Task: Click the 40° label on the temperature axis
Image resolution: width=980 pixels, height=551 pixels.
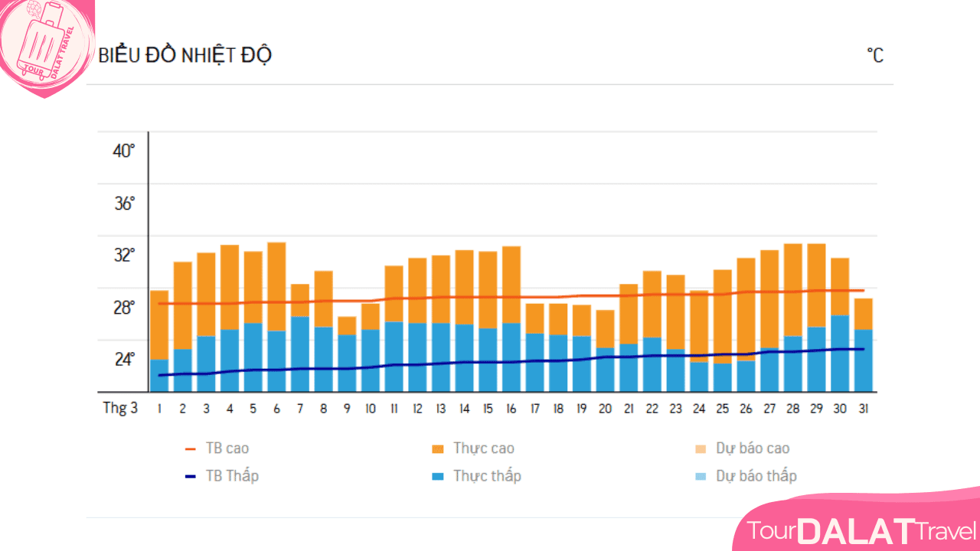Action: tap(124, 151)
